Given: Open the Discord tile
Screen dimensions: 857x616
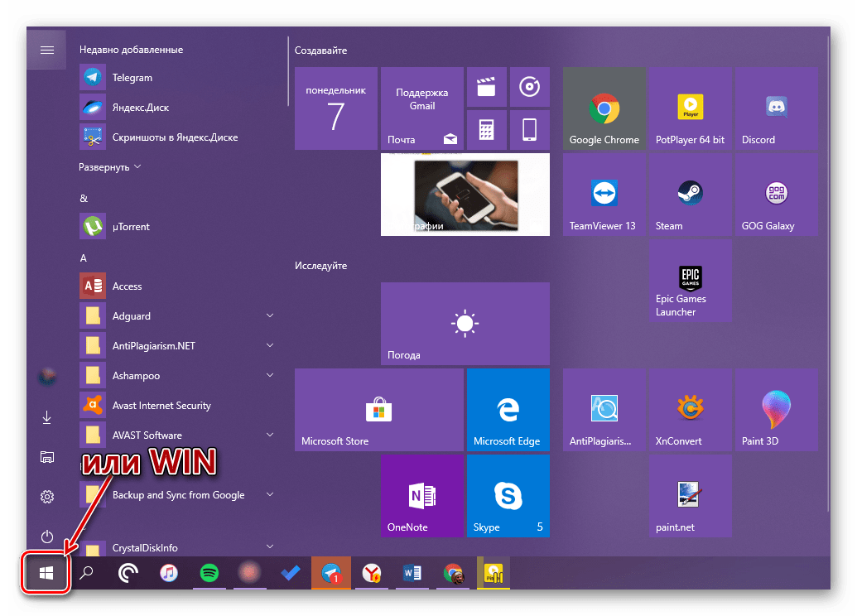Looking at the screenshot, I should (776, 108).
